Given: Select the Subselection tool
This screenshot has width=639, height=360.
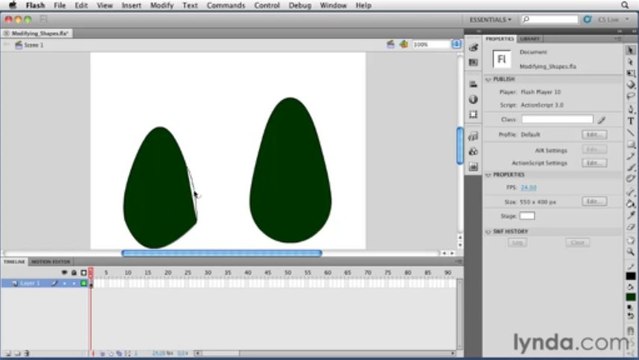Looking at the screenshot, I should [631, 62].
